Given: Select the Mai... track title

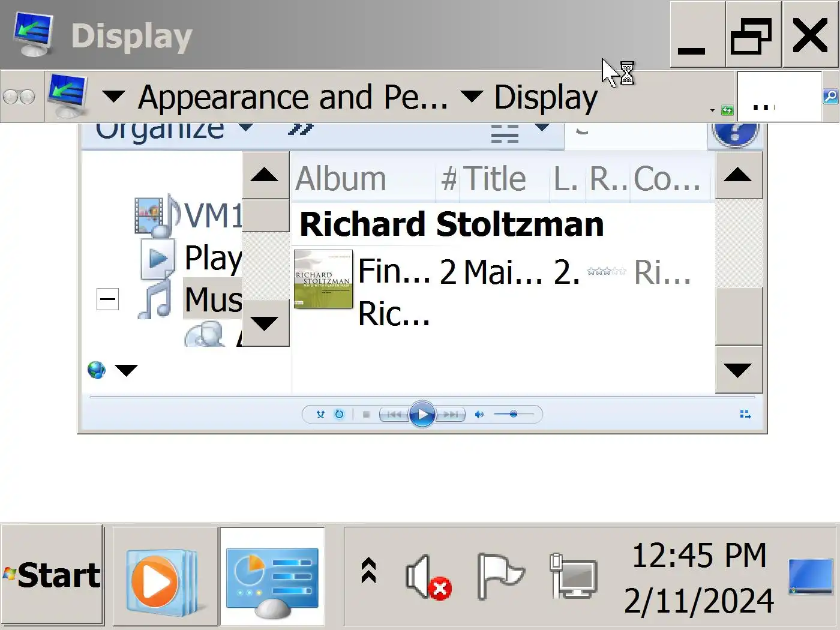Looking at the screenshot, I should [503, 272].
